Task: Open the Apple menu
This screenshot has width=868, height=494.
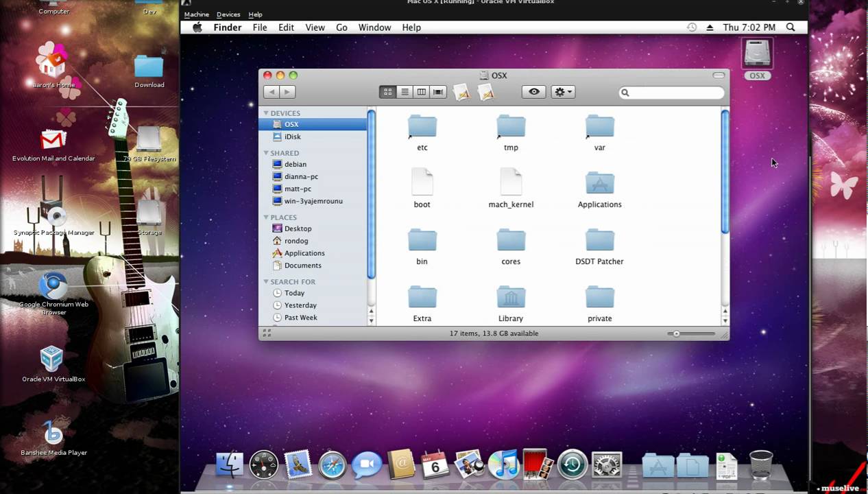Action: 197,27
